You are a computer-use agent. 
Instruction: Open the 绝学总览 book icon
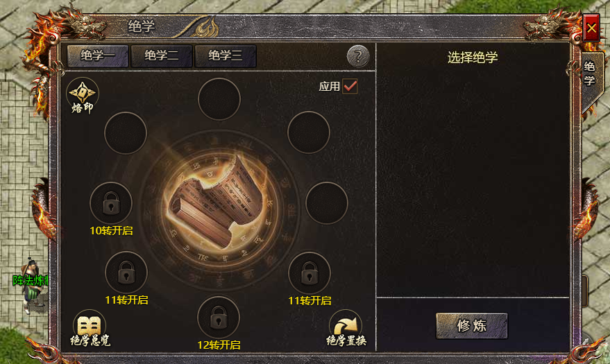click(x=90, y=329)
